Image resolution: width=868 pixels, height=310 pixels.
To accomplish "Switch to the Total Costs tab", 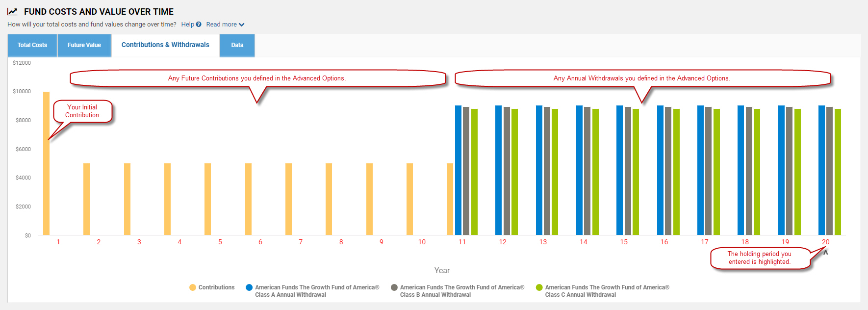I will tap(32, 45).
